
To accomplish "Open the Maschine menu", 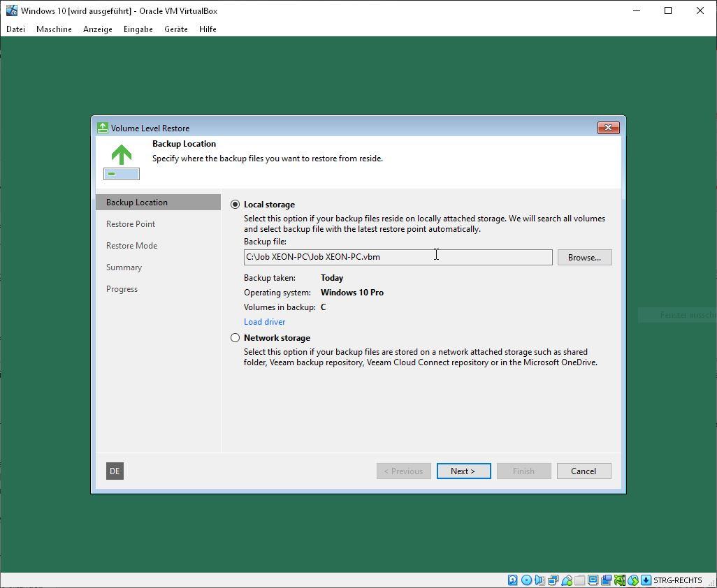I will (54, 29).
